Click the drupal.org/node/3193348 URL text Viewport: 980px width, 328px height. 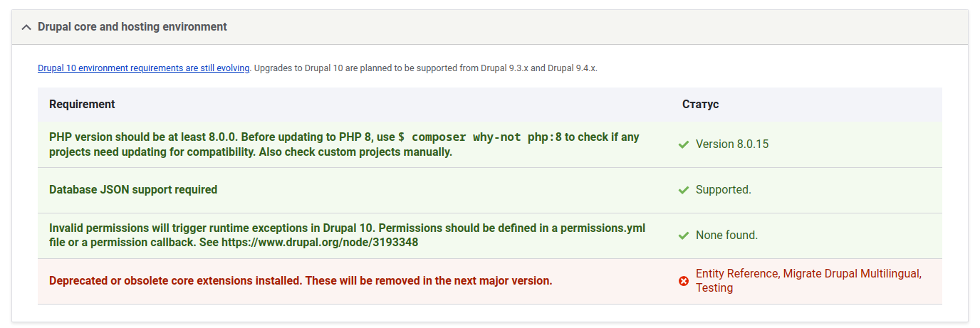click(x=320, y=243)
